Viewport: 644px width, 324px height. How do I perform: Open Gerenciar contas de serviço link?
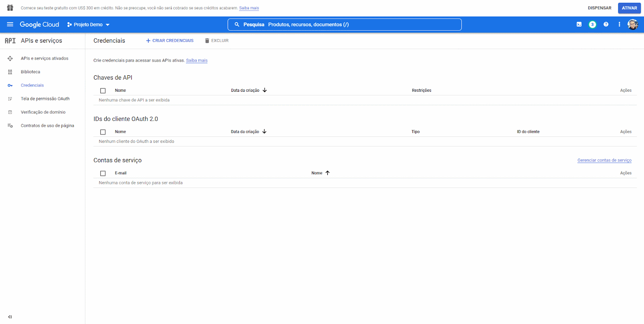(x=605, y=160)
